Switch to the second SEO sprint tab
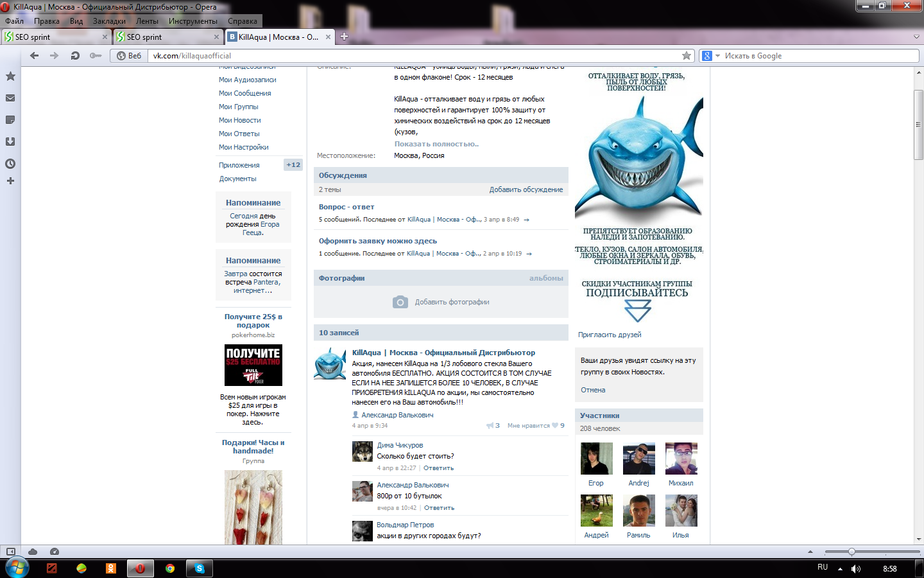This screenshot has width=924, height=578. pos(167,37)
